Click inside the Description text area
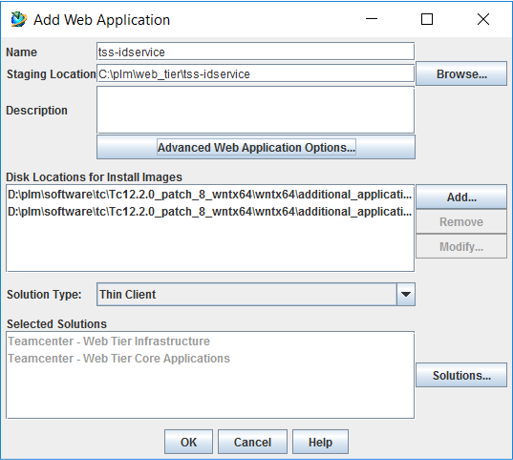Screen dimensions: 513x460 tap(256, 110)
